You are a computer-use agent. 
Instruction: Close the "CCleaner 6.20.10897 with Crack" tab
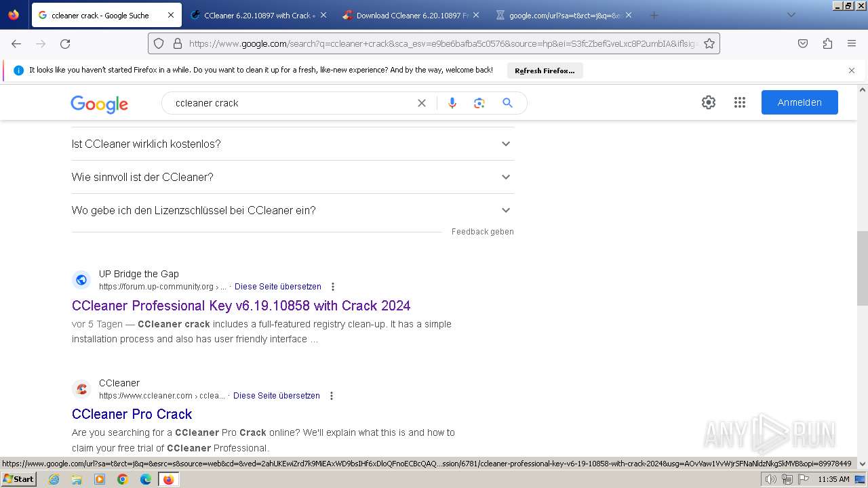323,15
